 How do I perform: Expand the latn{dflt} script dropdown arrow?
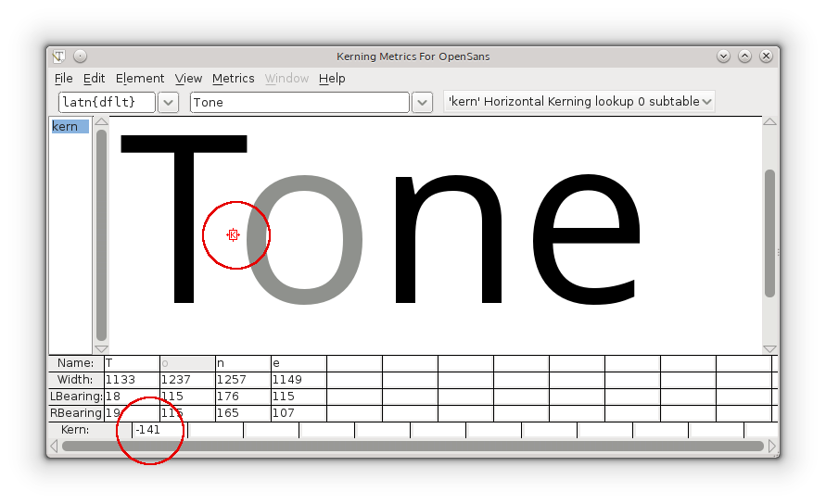(168, 102)
